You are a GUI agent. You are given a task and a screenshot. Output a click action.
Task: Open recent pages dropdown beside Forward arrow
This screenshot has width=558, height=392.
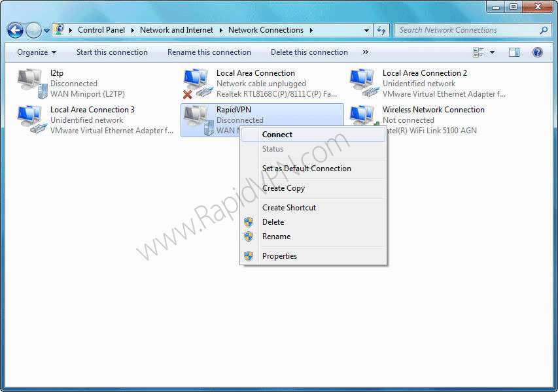click(46, 31)
